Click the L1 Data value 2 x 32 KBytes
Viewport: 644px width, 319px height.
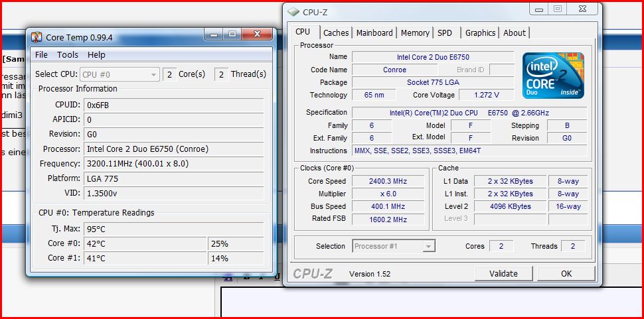coord(511,181)
